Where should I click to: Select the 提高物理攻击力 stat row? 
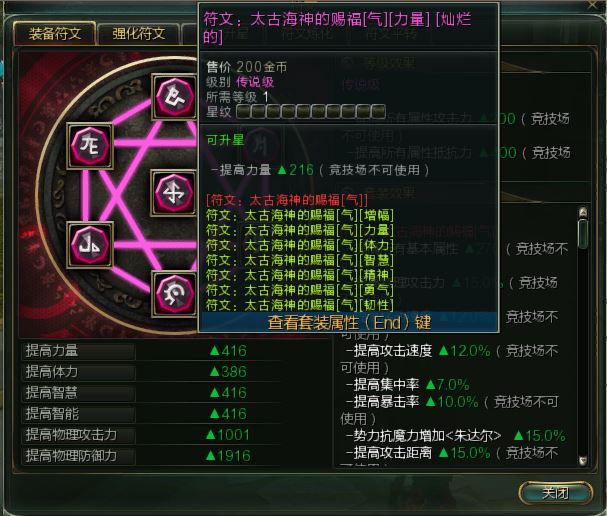point(151,434)
